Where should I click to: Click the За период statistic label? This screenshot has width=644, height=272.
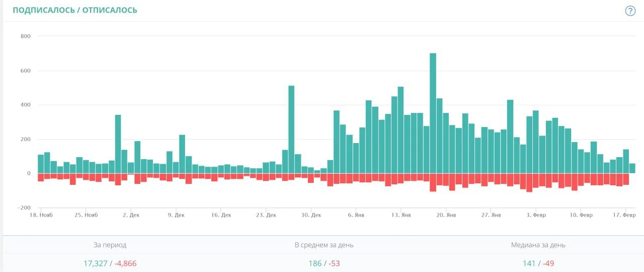pos(110,245)
